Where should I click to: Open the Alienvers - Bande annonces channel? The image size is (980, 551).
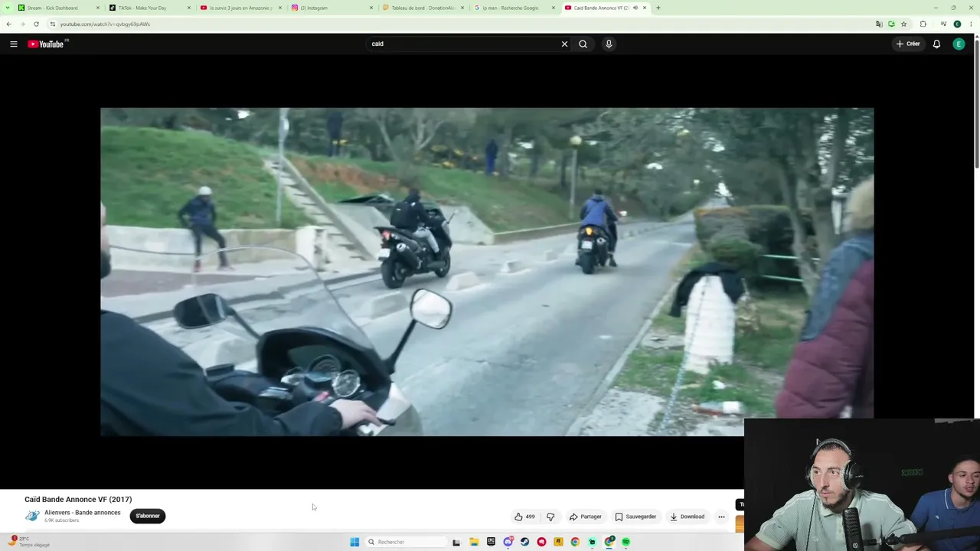[82, 513]
